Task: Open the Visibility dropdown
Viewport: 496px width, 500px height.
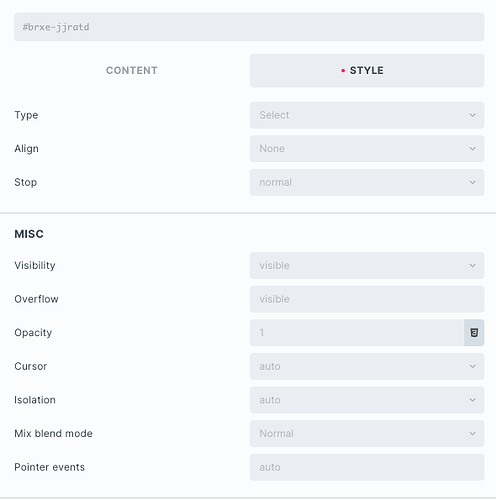Action: pos(367,265)
